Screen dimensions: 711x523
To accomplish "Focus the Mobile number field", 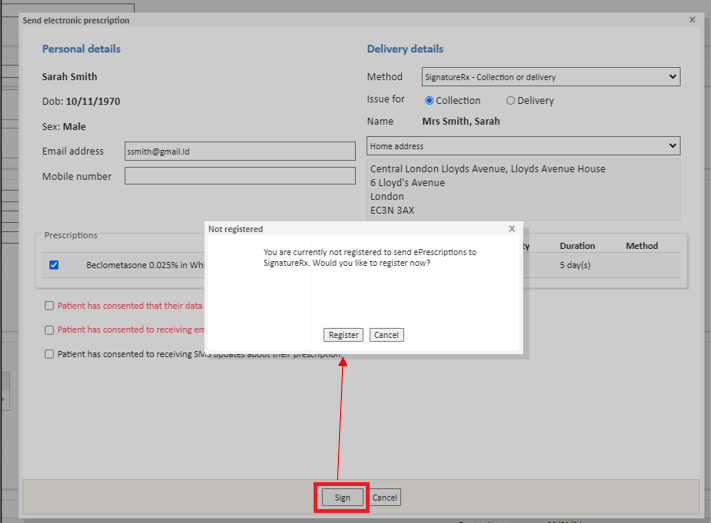I will (239, 176).
